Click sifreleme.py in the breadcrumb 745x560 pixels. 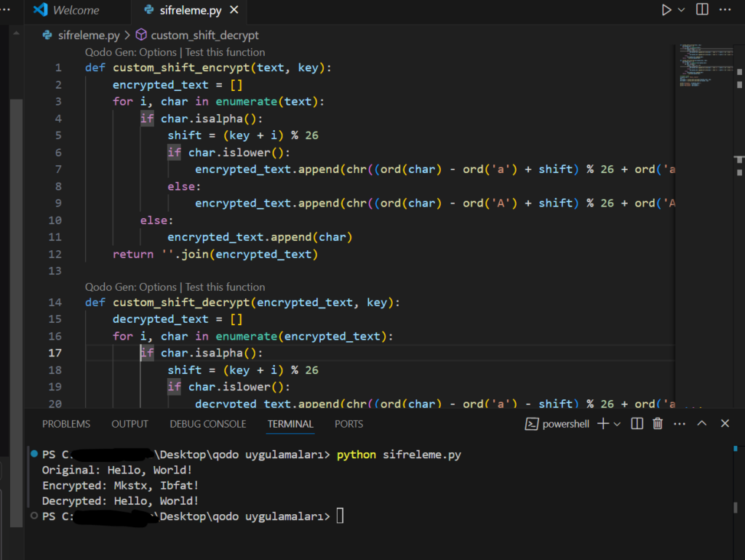click(89, 35)
